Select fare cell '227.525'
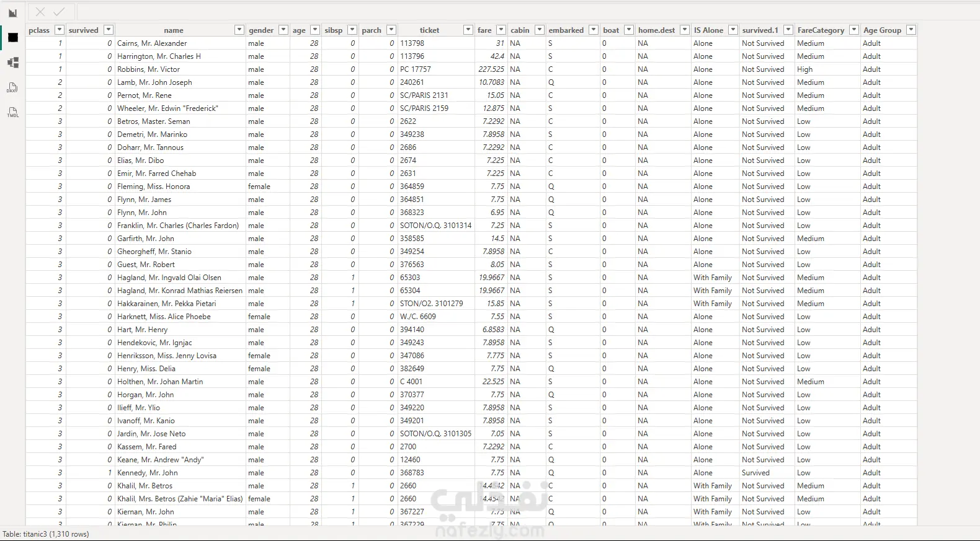 (x=491, y=69)
